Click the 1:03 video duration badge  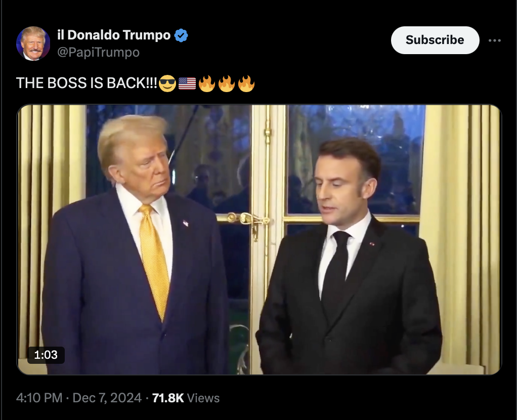(x=46, y=355)
